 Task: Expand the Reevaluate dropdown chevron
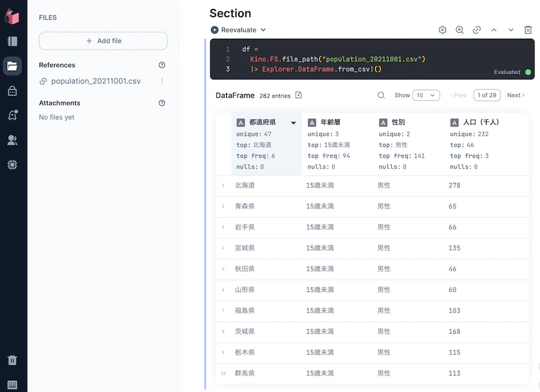click(263, 30)
